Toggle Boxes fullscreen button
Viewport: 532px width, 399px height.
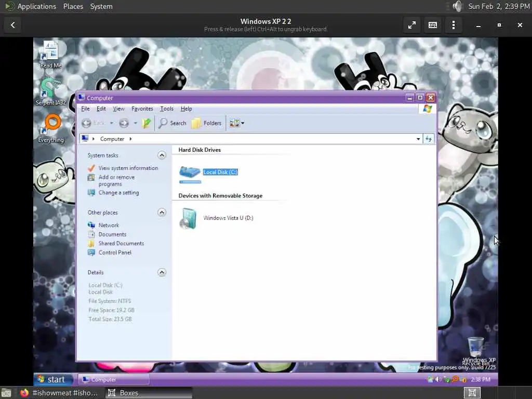click(412, 25)
